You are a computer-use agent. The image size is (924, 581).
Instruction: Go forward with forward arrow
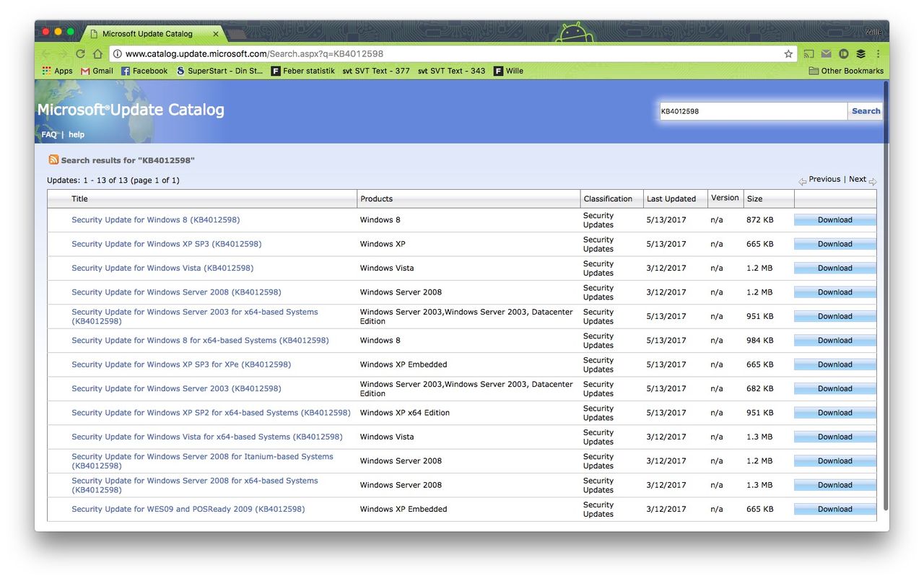point(63,54)
